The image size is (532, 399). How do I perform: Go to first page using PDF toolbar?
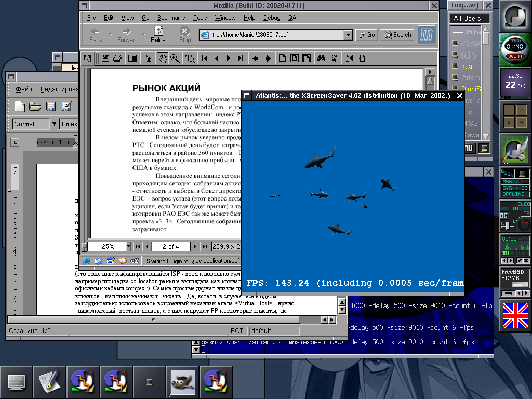click(x=205, y=58)
